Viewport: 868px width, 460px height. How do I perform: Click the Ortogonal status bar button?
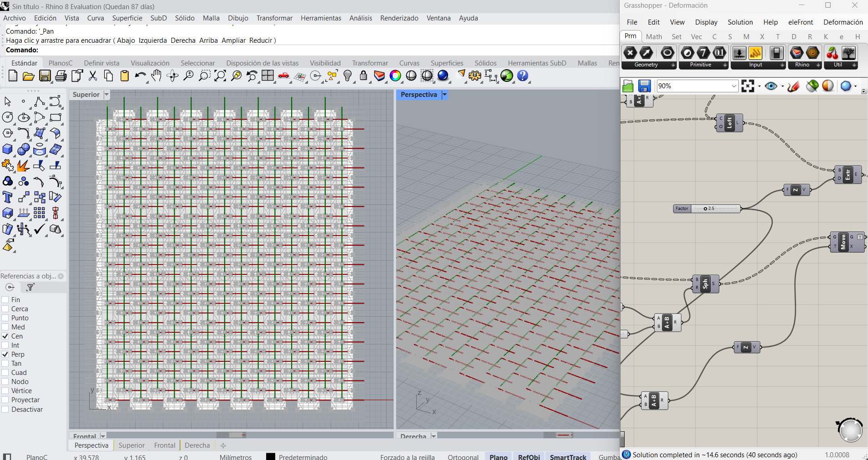(463, 457)
